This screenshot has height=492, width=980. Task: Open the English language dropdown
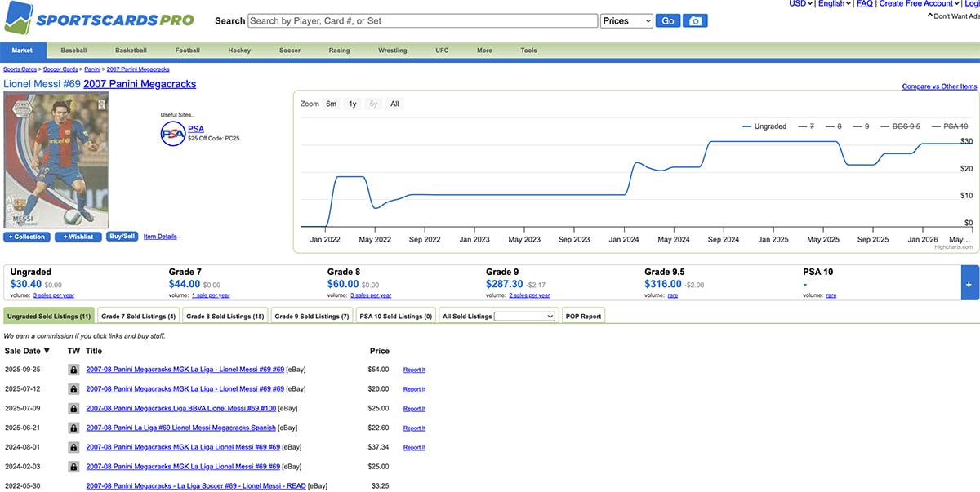tap(835, 4)
